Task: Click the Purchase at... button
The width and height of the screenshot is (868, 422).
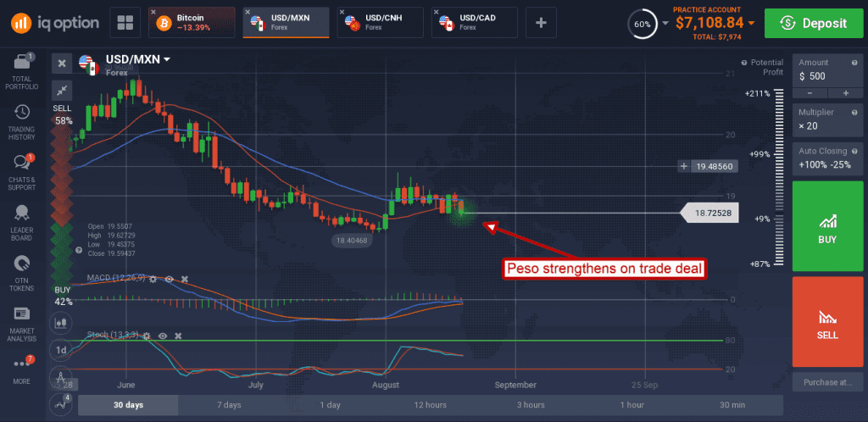Action: (x=827, y=381)
